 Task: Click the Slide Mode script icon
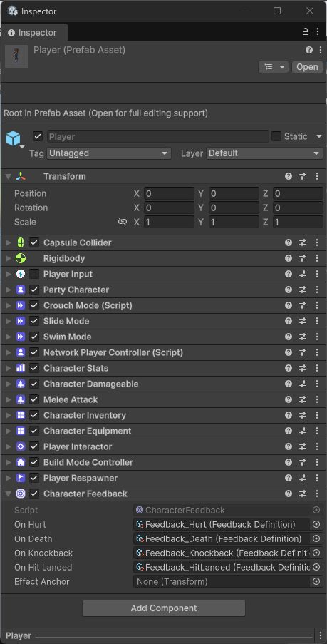point(21,321)
